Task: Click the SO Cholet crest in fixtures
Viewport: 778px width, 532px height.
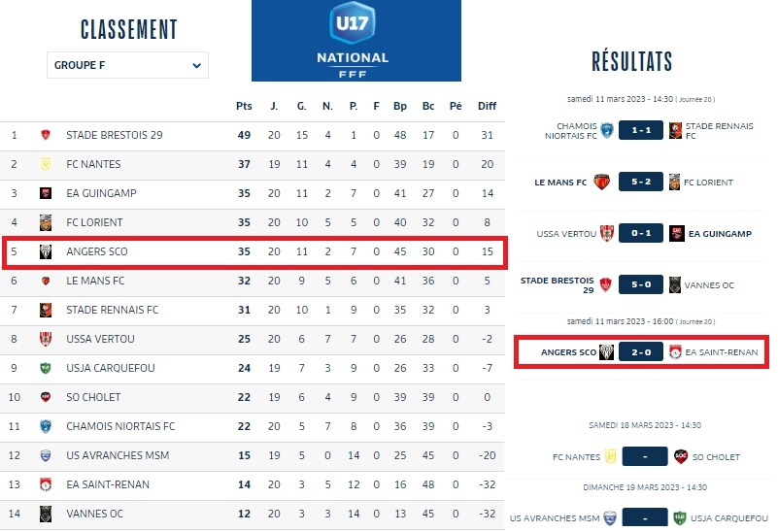Action: 681,457
